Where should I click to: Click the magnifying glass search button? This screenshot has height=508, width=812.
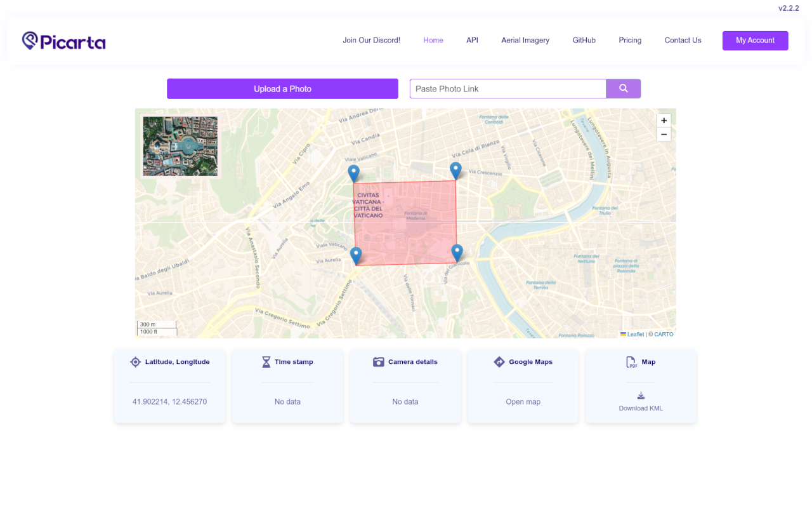coord(623,89)
